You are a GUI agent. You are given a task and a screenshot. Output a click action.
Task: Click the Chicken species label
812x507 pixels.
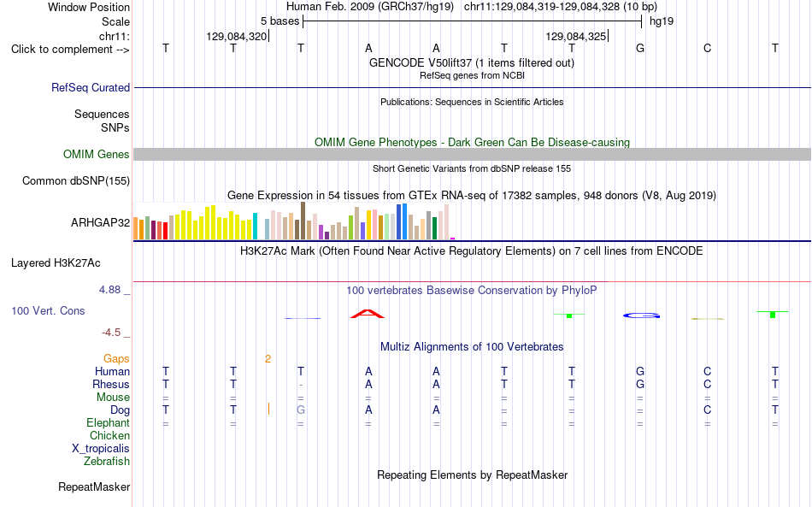[x=109, y=435]
